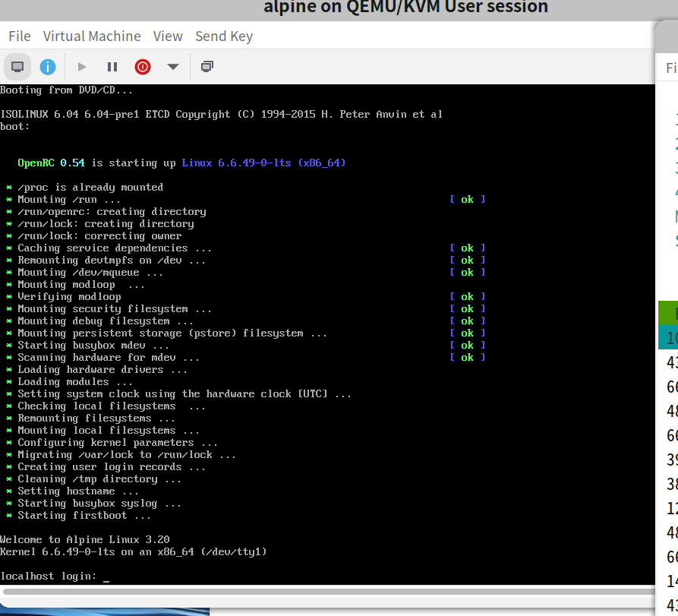Open the View menu
Screen dimensions: 678x616
pyautogui.click(x=168, y=36)
